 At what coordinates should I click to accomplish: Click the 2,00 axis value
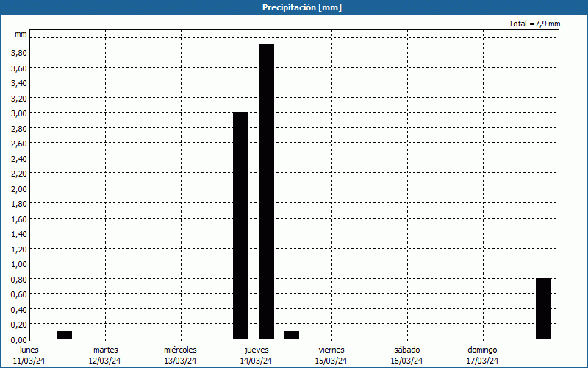(19, 188)
